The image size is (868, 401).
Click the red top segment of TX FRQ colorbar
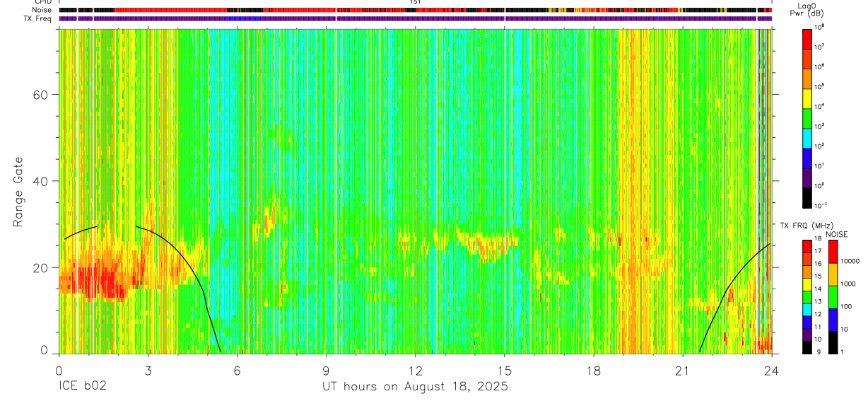click(x=807, y=247)
